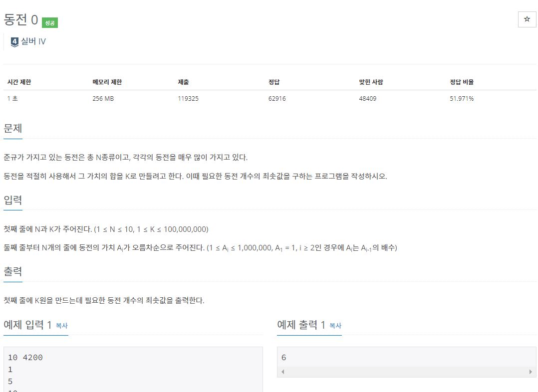Click the star favorite button
The image size is (538, 392).
527,19
